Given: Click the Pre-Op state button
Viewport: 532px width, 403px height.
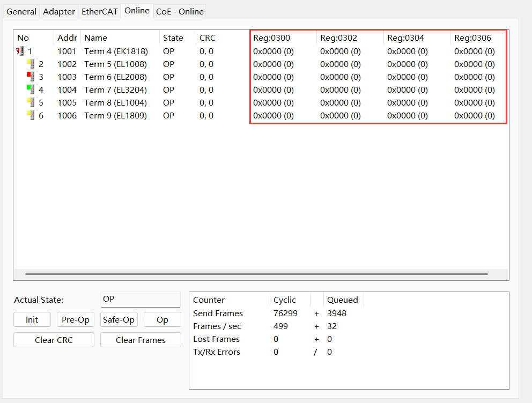Looking at the screenshot, I should [75, 319].
